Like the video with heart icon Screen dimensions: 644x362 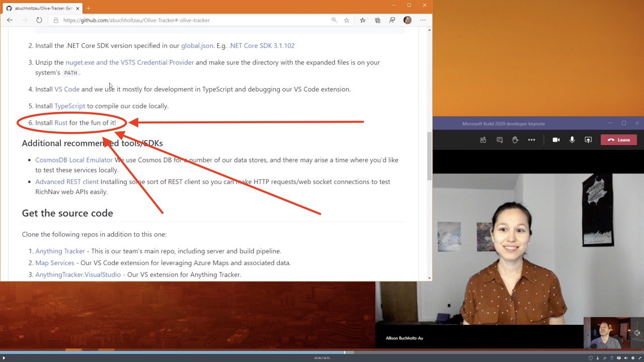[591, 358]
